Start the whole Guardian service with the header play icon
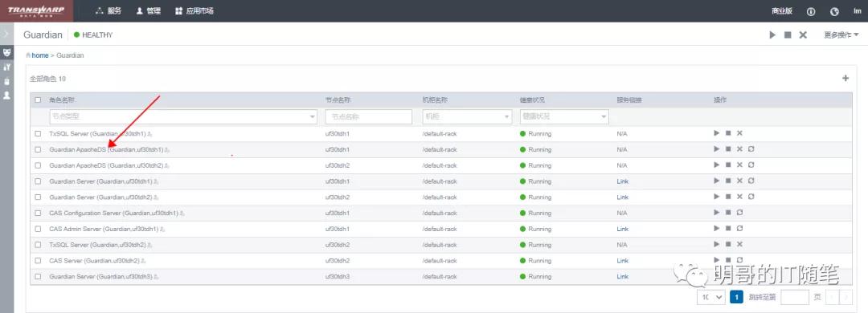This screenshot has width=868, height=313. (x=772, y=35)
